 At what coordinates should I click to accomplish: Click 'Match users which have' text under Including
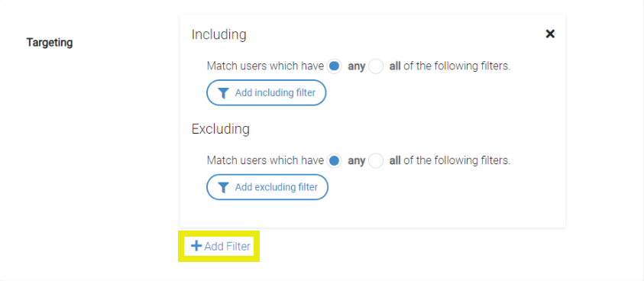pyautogui.click(x=265, y=66)
